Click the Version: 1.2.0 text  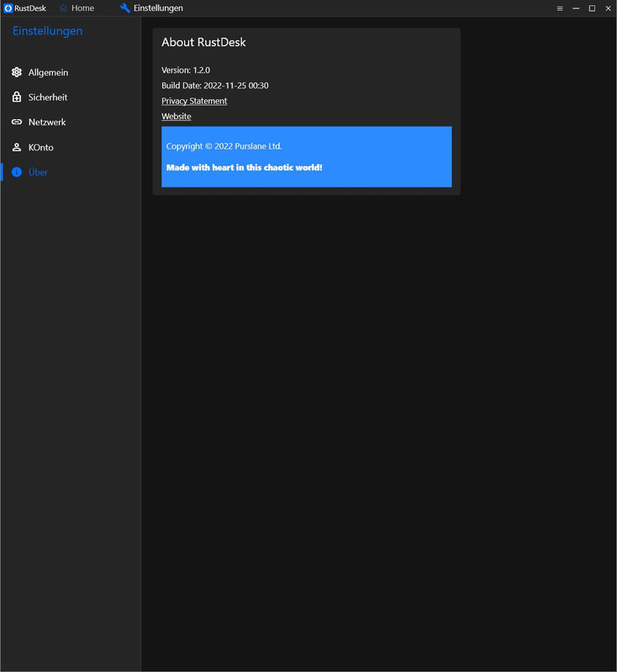186,71
